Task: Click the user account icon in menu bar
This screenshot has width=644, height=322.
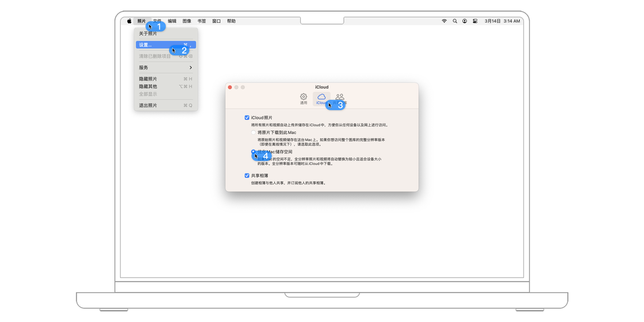Action: (465, 21)
